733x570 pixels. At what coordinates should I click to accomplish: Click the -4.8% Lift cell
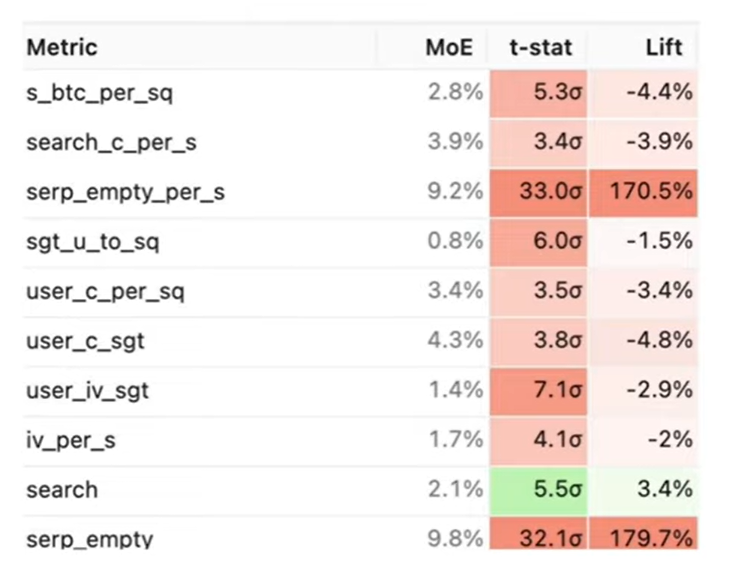644,341
